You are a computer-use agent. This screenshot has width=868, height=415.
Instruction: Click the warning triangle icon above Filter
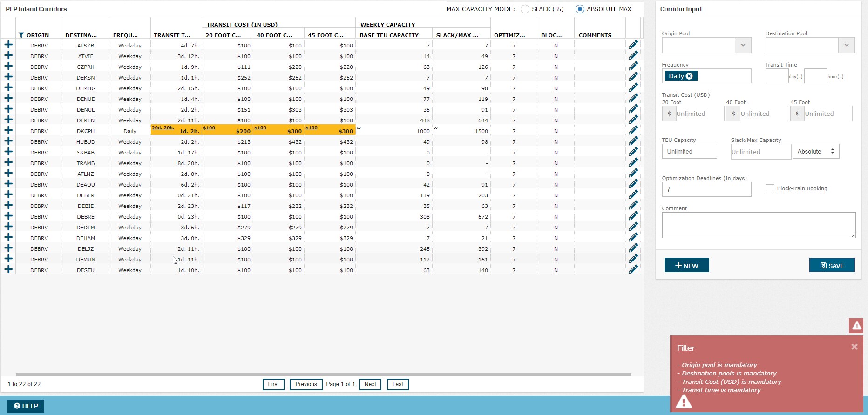[x=856, y=326]
